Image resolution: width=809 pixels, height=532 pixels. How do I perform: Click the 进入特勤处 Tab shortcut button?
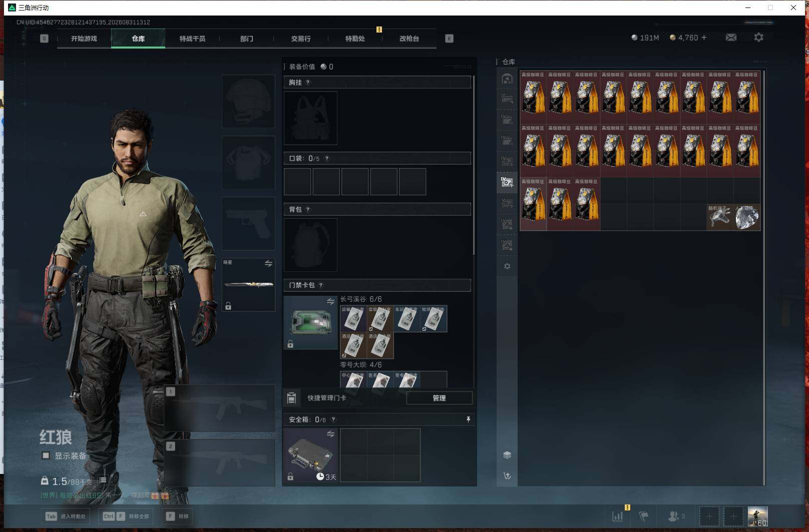coord(66,516)
